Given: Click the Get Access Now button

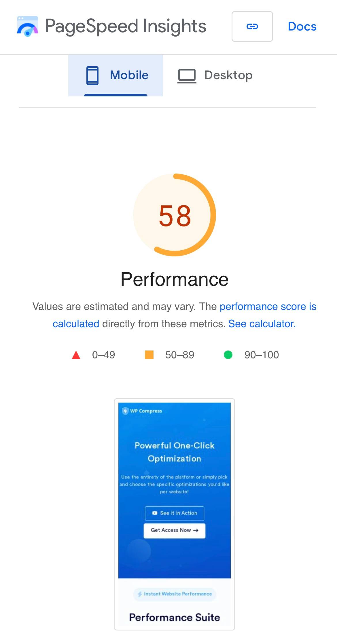Looking at the screenshot, I should [x=175, y=530].
